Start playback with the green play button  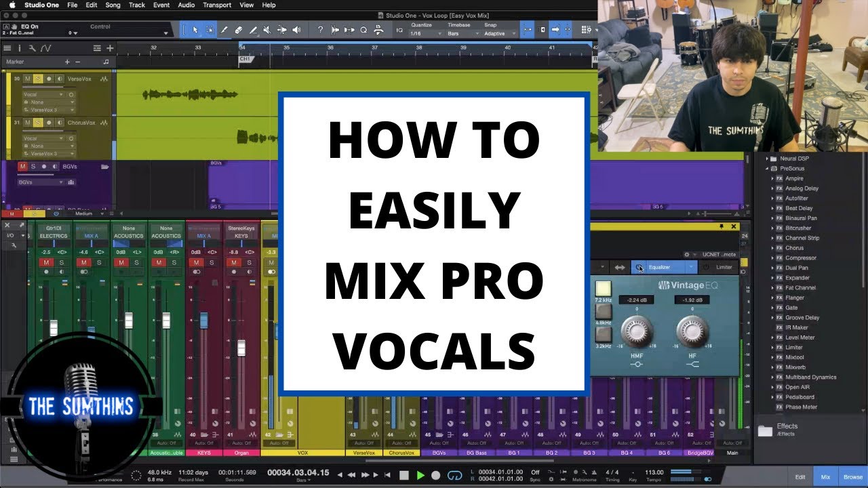click(x=420, y=475)
